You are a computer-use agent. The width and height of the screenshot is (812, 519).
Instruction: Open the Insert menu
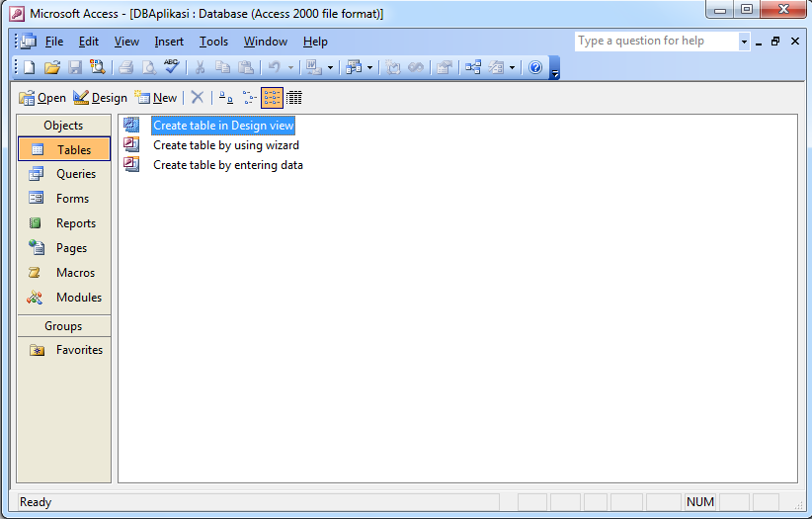pos(169,42)
